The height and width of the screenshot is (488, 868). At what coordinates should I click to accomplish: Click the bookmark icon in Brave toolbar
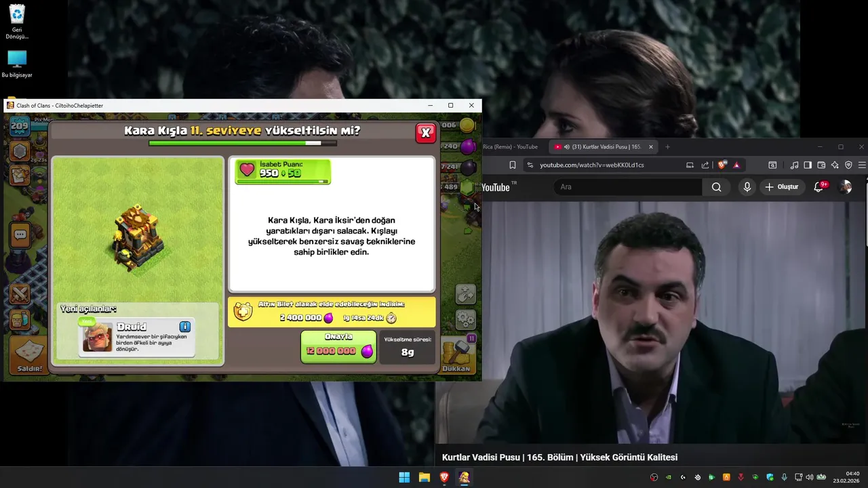click(512, 165)
